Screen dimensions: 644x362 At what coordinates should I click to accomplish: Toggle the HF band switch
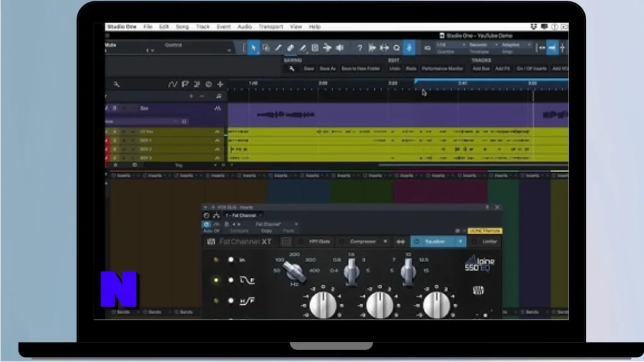[231, 301]
